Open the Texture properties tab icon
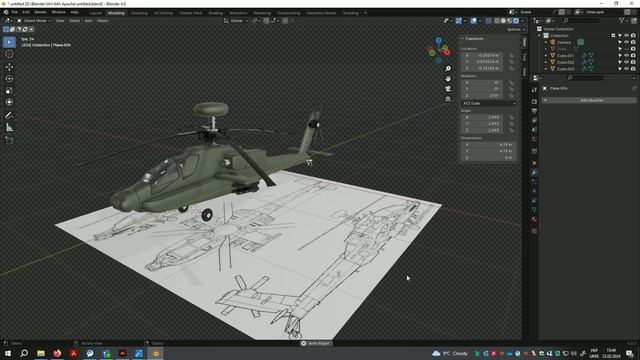Viewport: 640px width, 360px height. (x=534, y=231)
